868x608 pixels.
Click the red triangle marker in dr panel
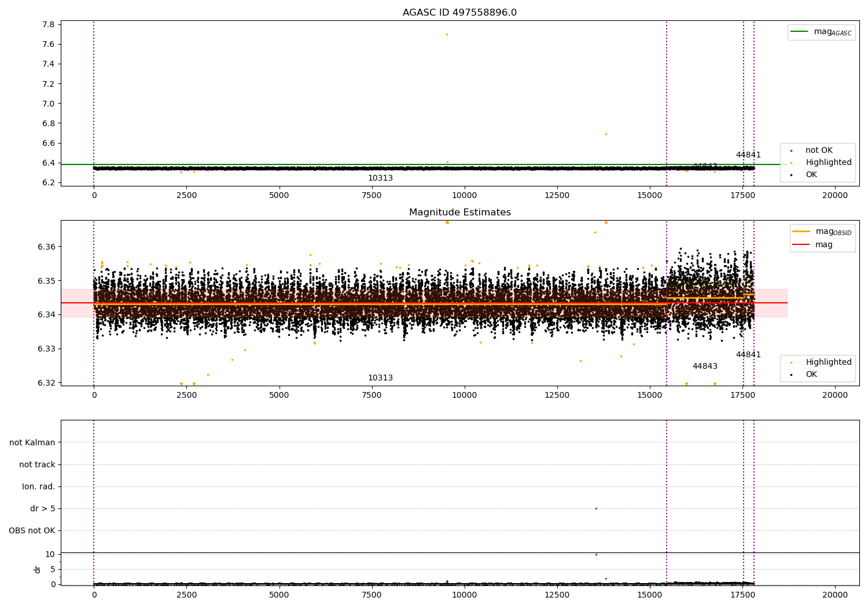click(x=596, y=555)
